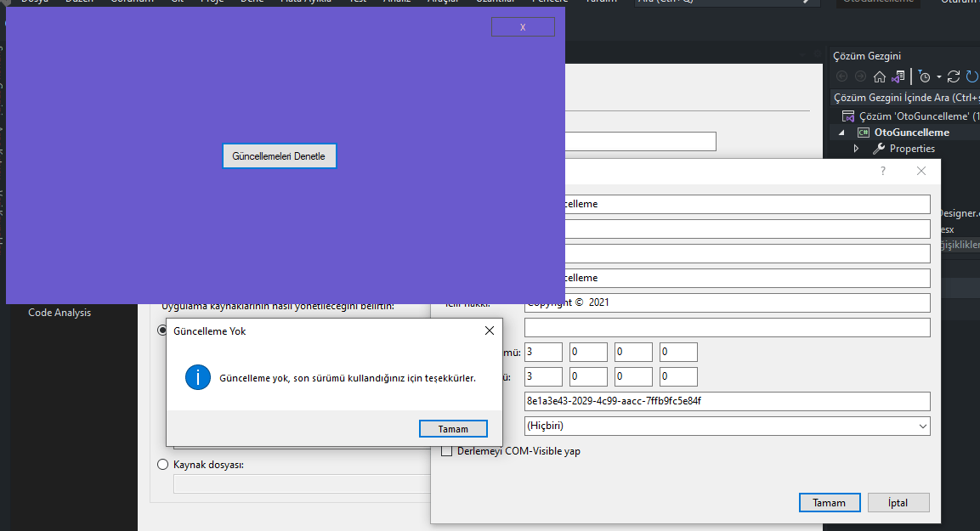This screenshot has height=531, width=980.
Task: Open the (Hiçbiri) language dropdown
Action: point(727,426)
